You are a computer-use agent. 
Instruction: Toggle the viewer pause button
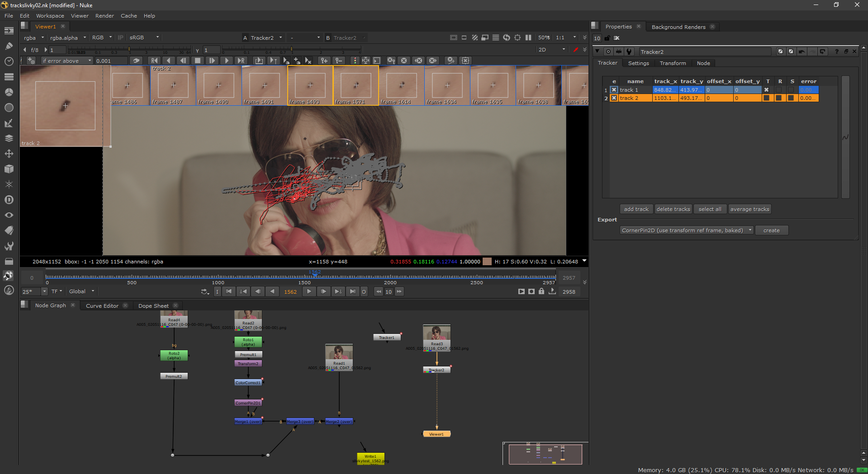(528, 38)
